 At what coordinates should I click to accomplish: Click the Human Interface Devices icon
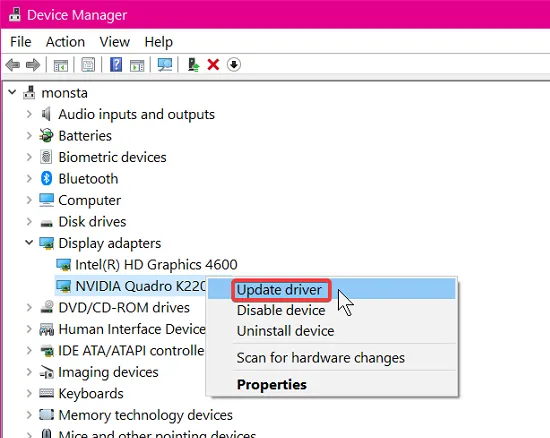tap(46, 329)
